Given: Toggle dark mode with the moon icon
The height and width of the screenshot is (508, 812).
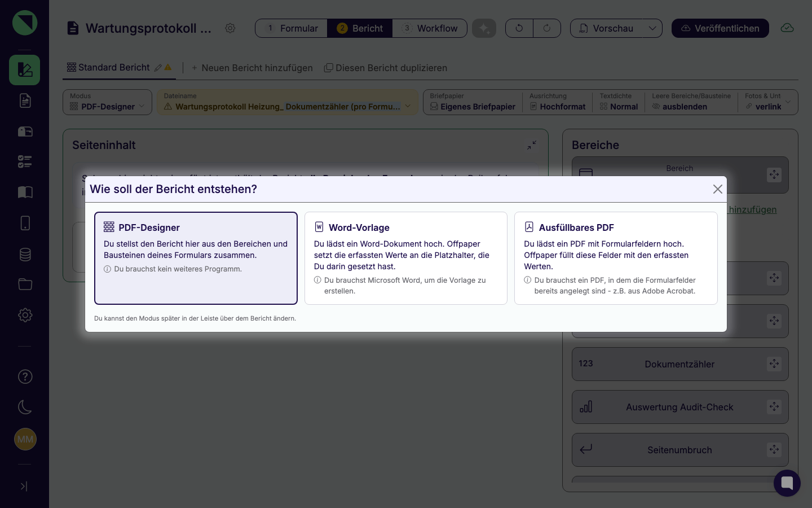Looking at the screenshot, I should [25, 407].
